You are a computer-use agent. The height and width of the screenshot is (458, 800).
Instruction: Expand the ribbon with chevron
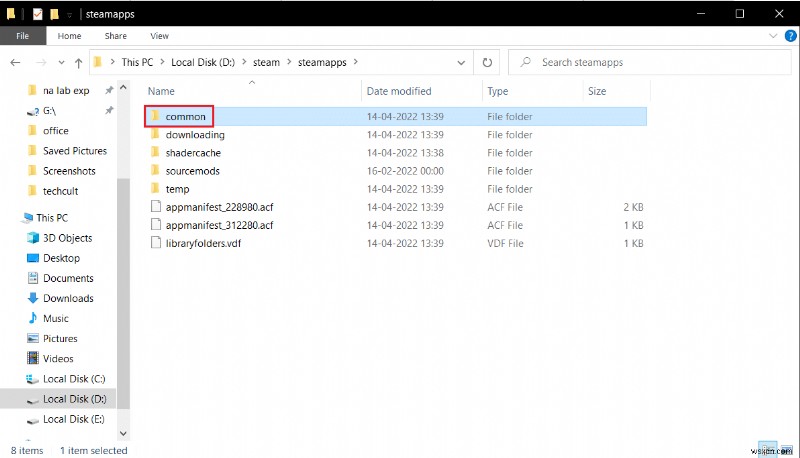click(x=772, y=36)
